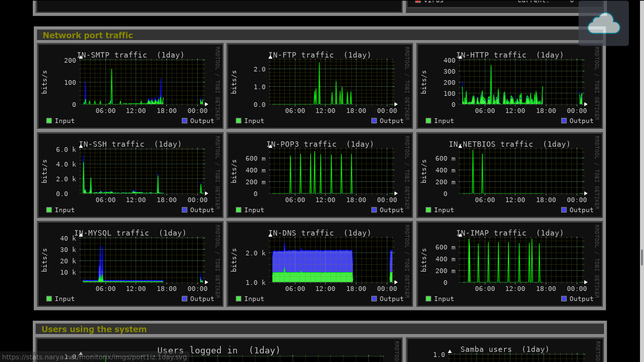This screenshot has width=644, height=362.
Task: Click the blue Output swatch in IN-HTTP legend
Action: [564, 121]
